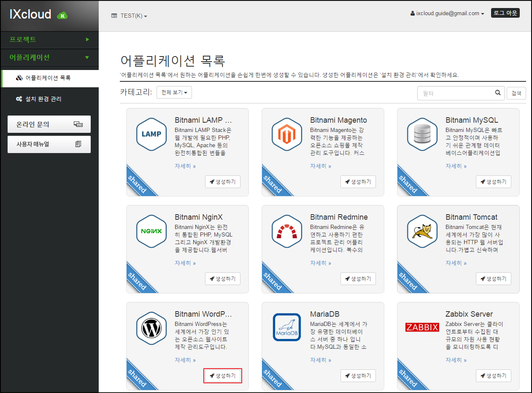
Task: Open 자세히 link for Bitnami Redmine
Action: pos(321,263)
